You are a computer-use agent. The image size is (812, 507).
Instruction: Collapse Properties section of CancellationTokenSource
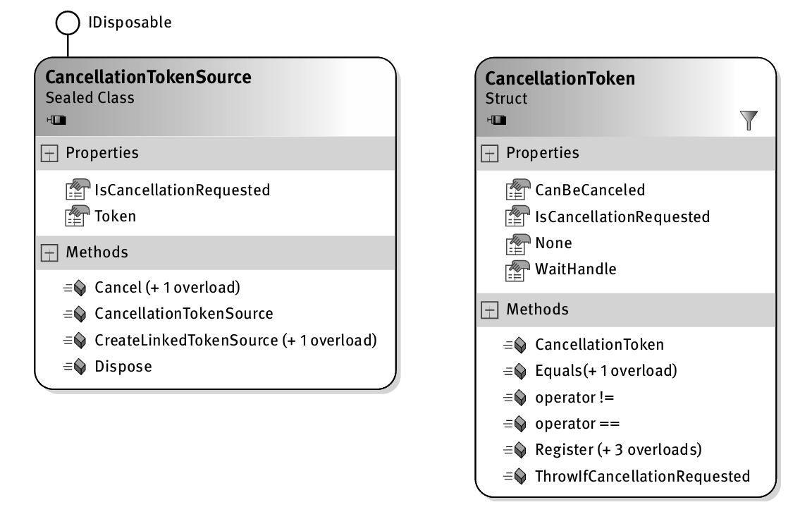point(49,154)
